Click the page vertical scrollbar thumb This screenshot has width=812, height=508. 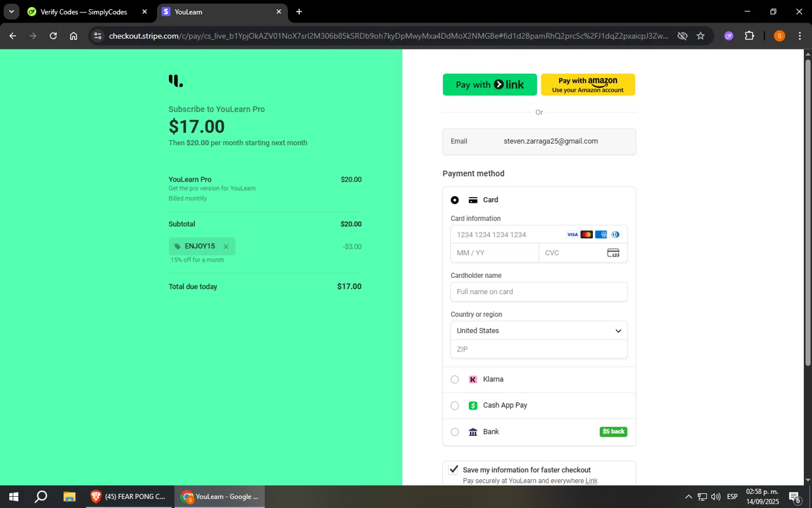pyautogui.click(x=808, y=213)
